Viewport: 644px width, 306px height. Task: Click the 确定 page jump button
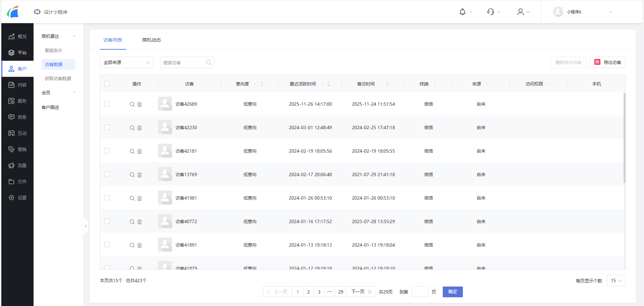click(452, 292)
